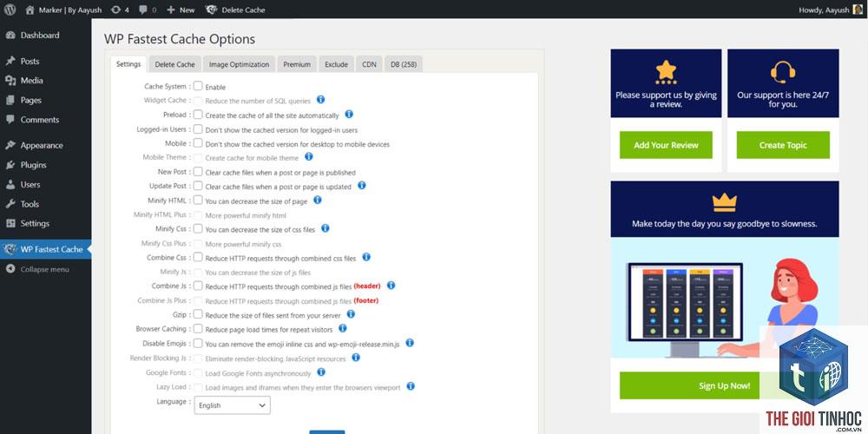
Task: Click the Collapse menu arrow icon
Action: coord(10,269)
